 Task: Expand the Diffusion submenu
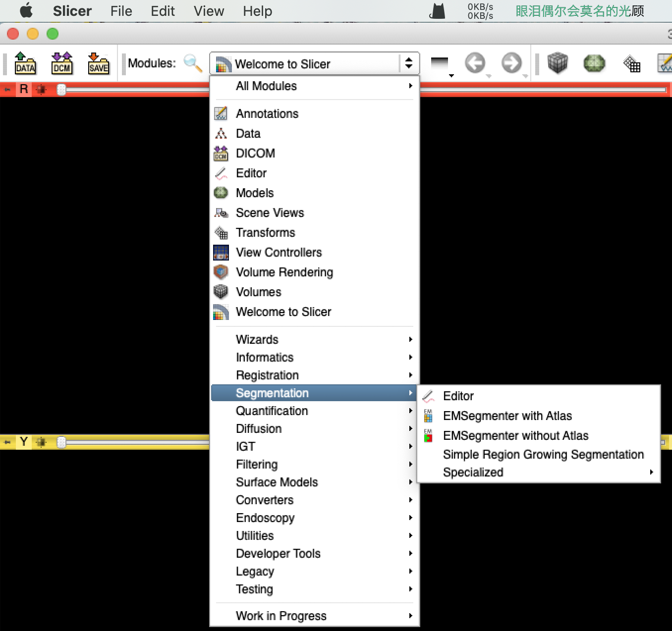coord(315,428)
